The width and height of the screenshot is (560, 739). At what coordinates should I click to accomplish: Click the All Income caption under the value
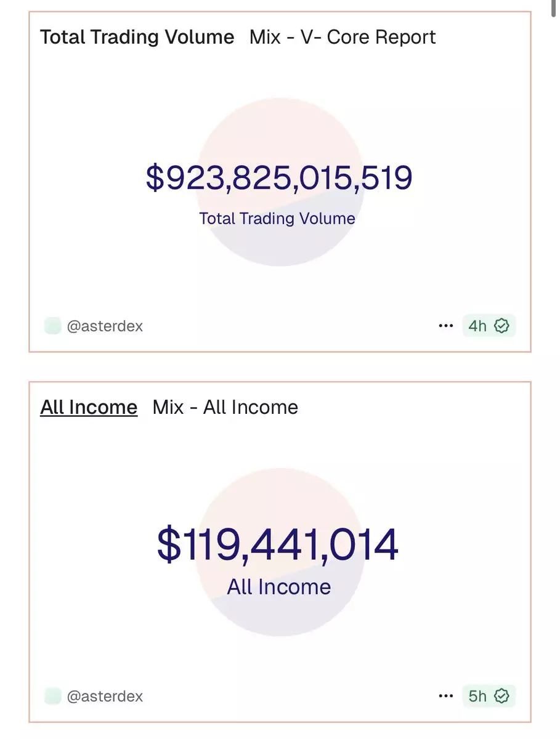click(x=278, y=587)
